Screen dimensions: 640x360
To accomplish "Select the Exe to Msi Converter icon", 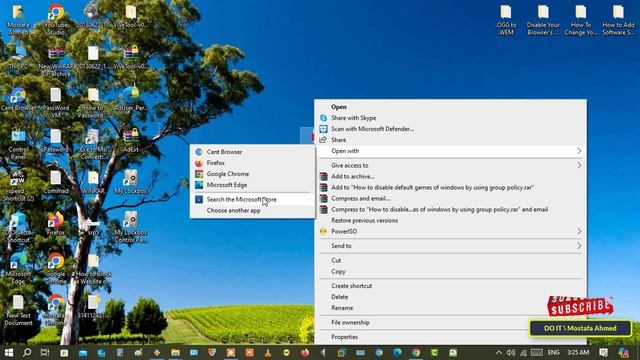I will (93, 145).
